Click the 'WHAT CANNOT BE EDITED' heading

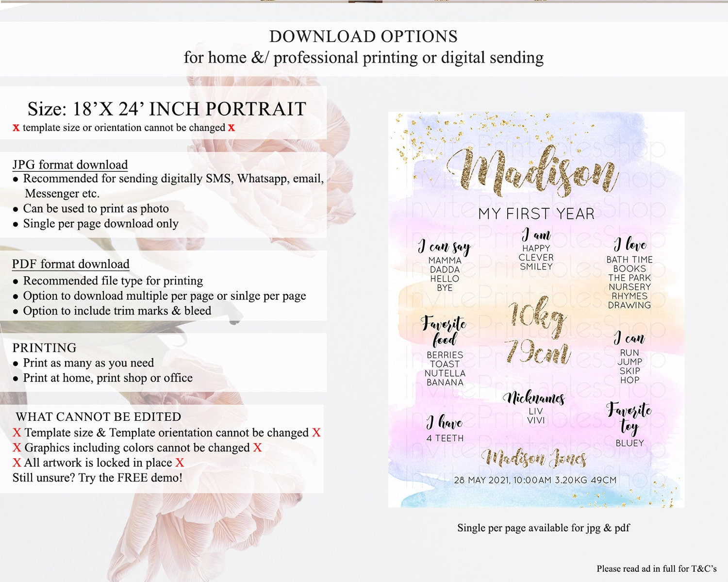pyautogui.click(x=99, y=416)
